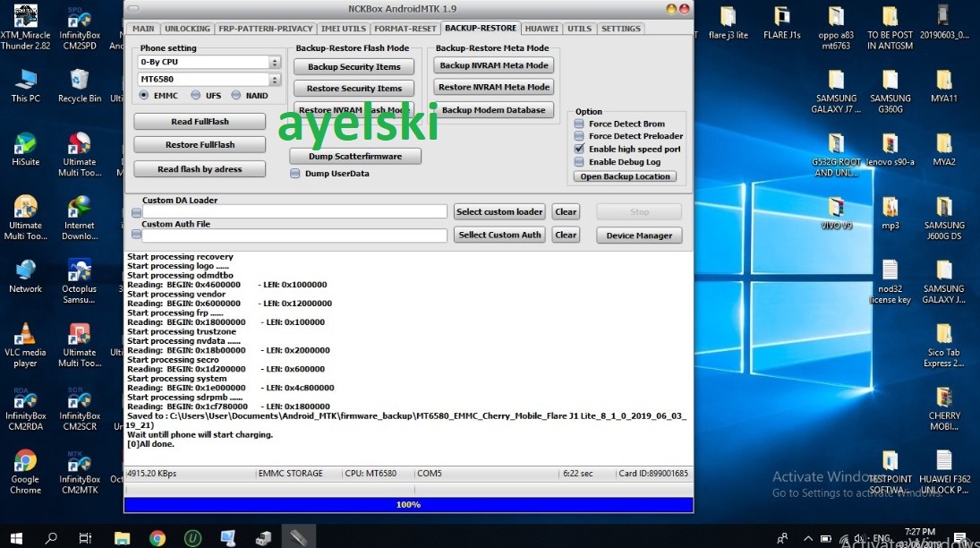The height and width of the screenshot is (548, 980).
Task: Select EMMC storage radio button
Action: tap(144, 95)
